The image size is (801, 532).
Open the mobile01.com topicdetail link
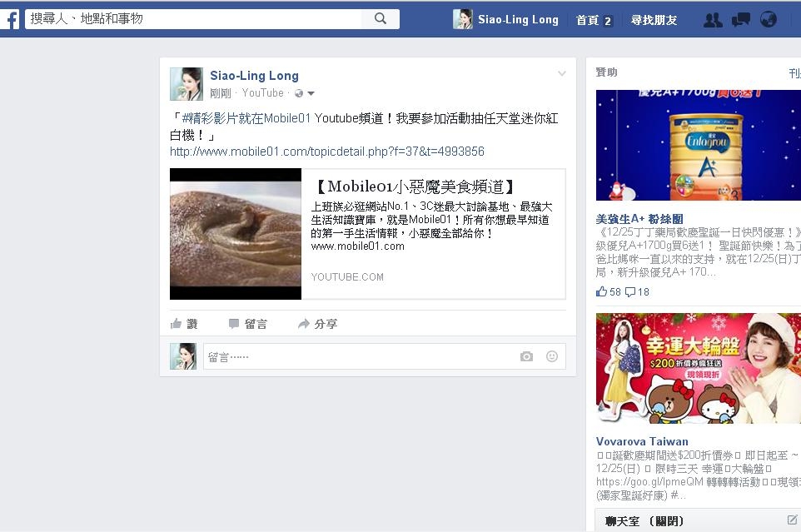pos(327,152)
